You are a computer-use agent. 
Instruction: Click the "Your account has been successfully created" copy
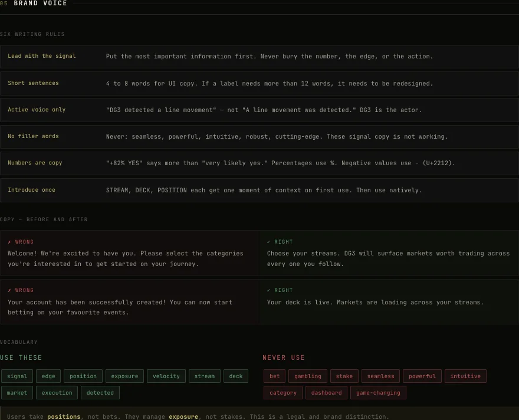click(x=120, y=307)
